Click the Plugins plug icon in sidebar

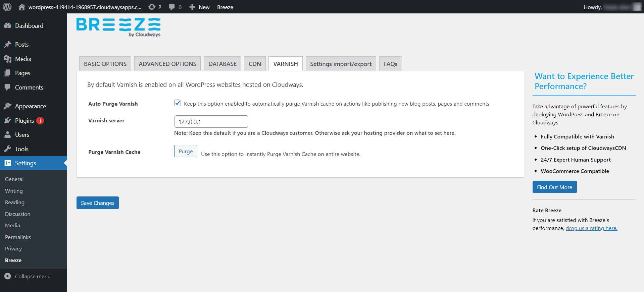(8, 121)
